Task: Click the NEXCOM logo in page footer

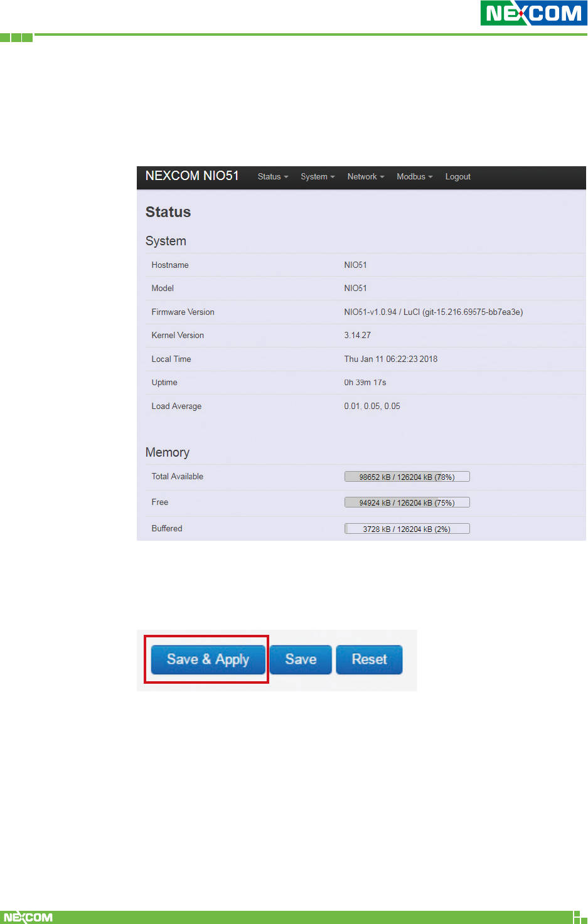Action: click(28, 917)
